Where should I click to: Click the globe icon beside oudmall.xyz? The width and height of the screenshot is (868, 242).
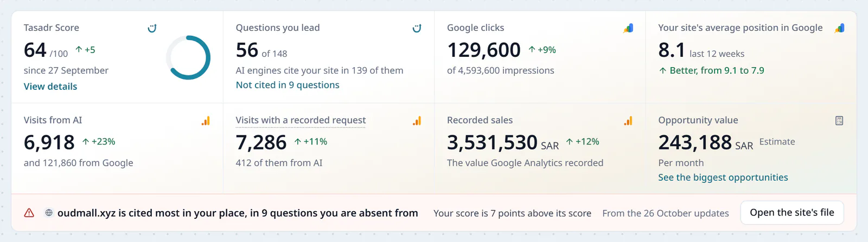[x=49, y=213]
